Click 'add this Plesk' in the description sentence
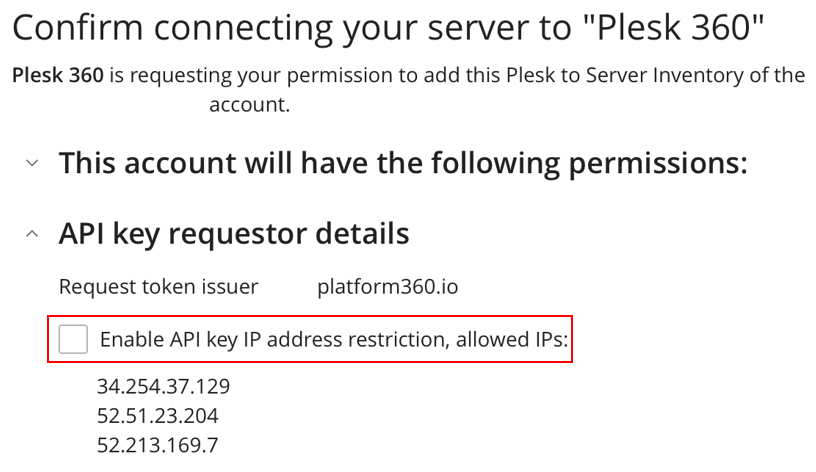Image resolution: width=816 pixels, height=472 pixels. pyautogui.click(x=391, y=75)
